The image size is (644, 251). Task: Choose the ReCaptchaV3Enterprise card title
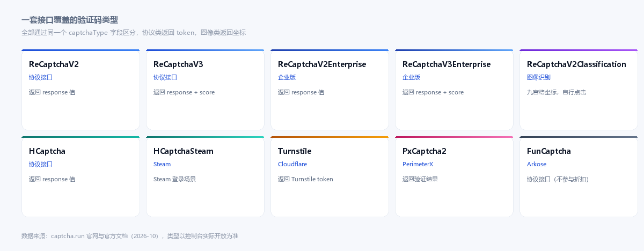[447, 64]
